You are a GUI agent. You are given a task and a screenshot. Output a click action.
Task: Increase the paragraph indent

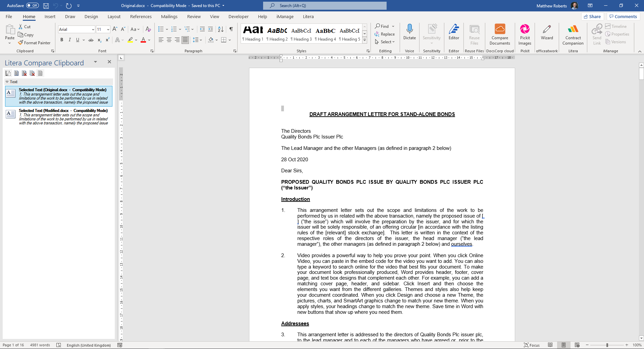click(x=210, y=30)
